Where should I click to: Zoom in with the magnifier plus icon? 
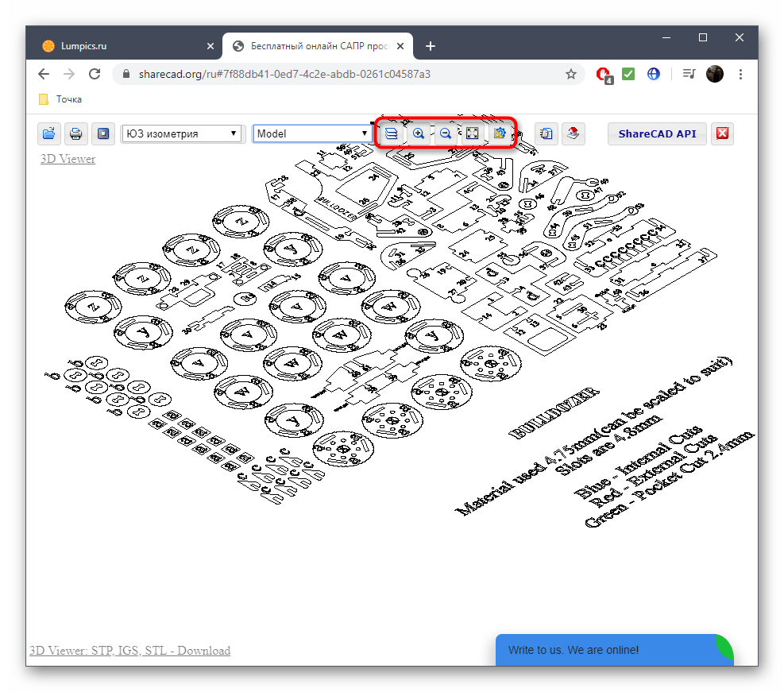(x=419, y=133)
